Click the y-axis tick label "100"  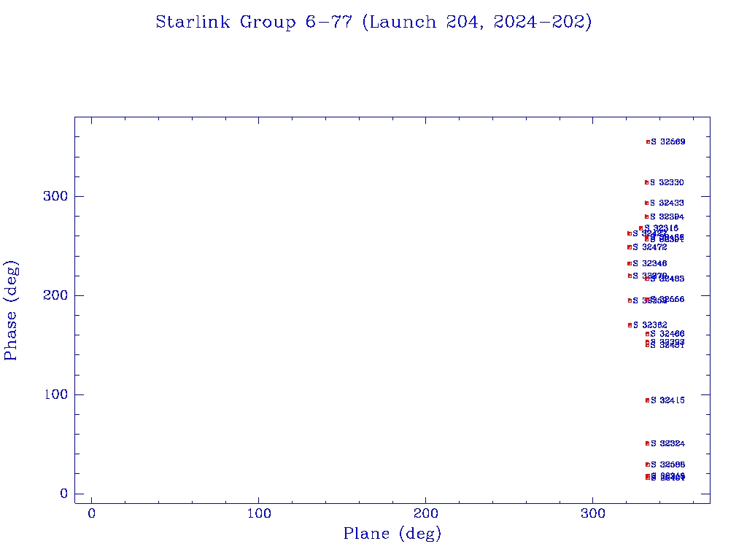click(55, 394)
